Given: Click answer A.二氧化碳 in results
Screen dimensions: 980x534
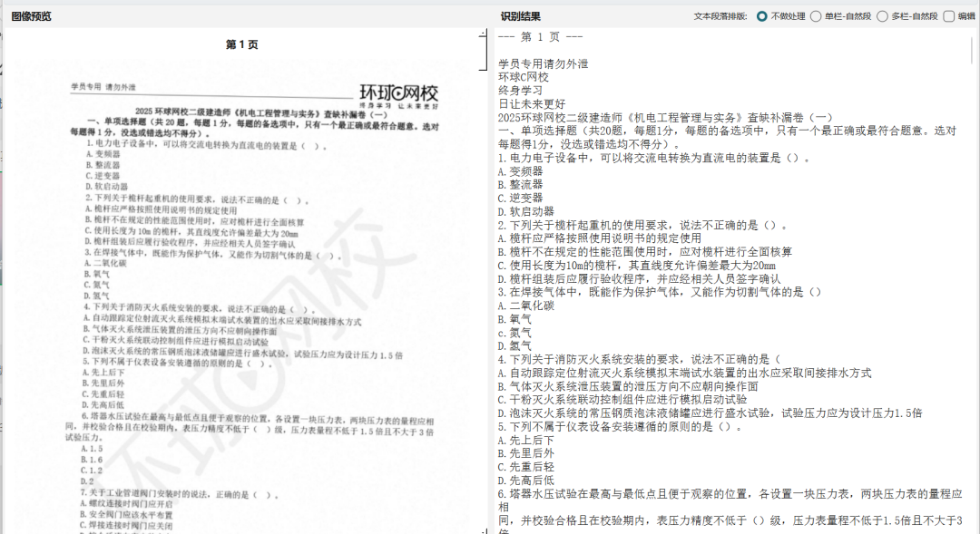Looking at the screenshot, I should (x=526, y=306).
